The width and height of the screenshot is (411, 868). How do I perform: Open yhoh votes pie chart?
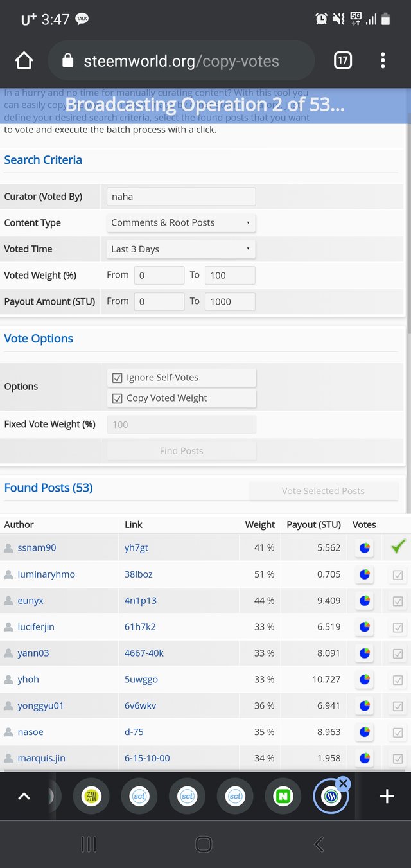click(x=365, y=680)
